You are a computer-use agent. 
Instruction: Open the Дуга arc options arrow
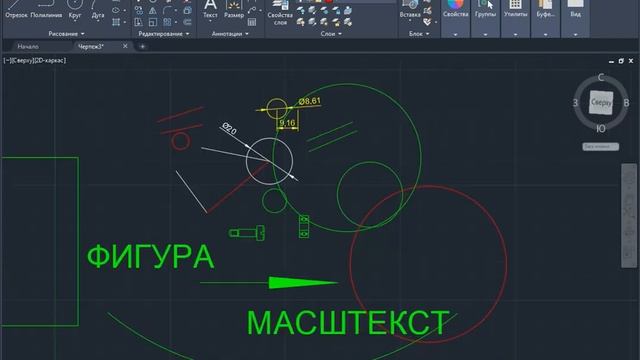click(98, 21)
